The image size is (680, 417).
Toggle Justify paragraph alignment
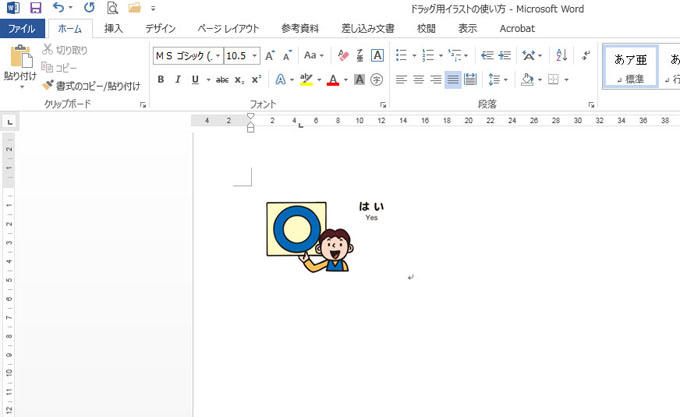[x=452, y=79]
